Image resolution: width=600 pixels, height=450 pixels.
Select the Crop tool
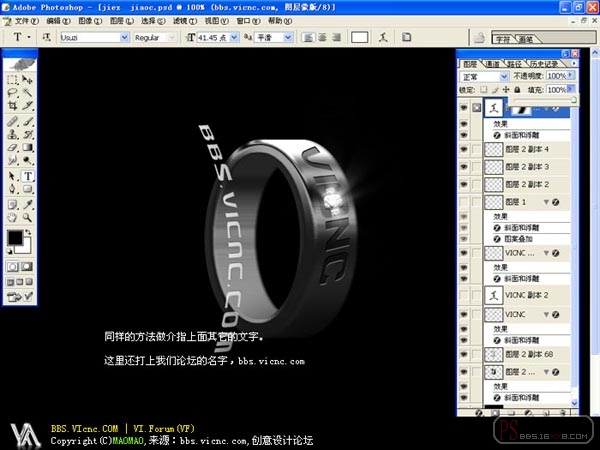13,105
